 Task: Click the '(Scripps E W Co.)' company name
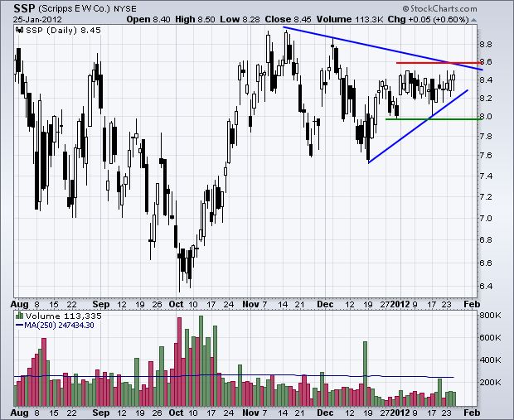[75, 8]
